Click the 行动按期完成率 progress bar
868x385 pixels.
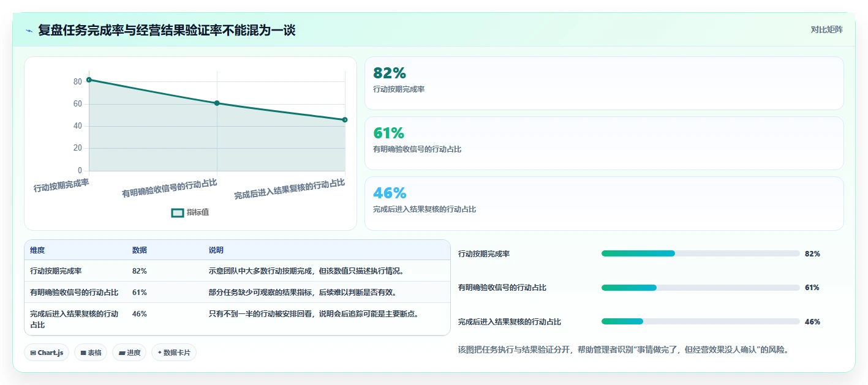[x=701, y=253]
